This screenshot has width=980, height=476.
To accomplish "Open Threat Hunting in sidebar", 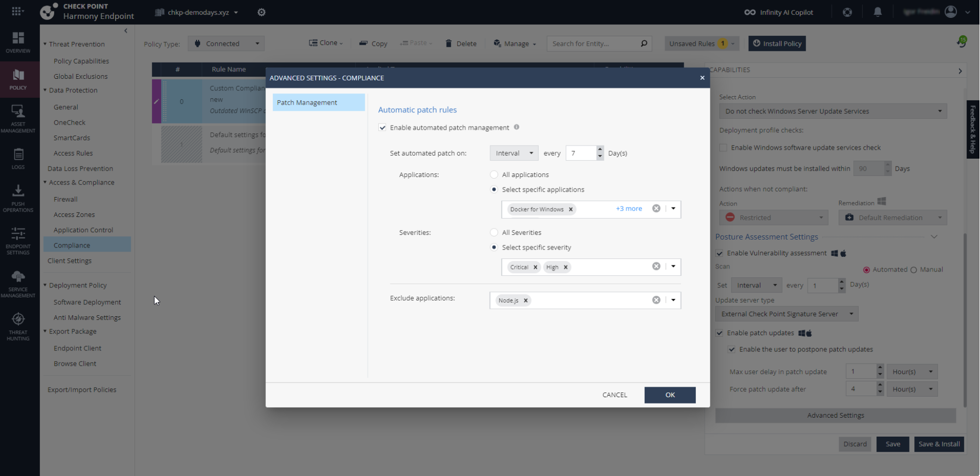I will tap(18, 327).
